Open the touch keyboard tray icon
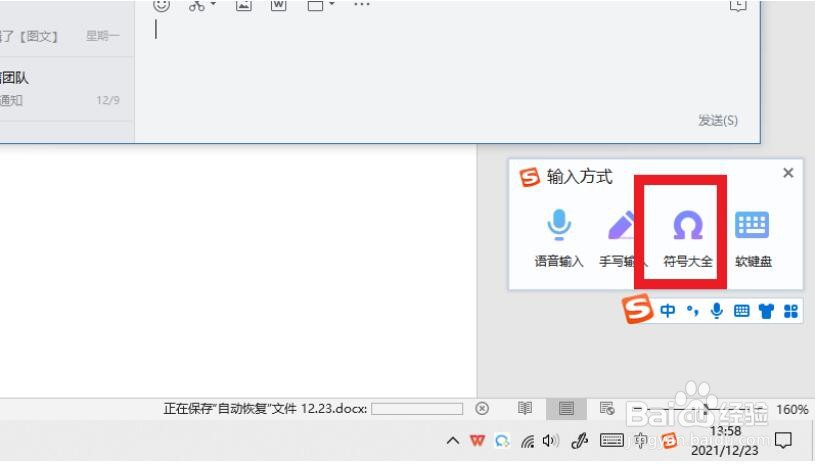The width and height of the screenshot is (815, 468). (x=612, y=441)
